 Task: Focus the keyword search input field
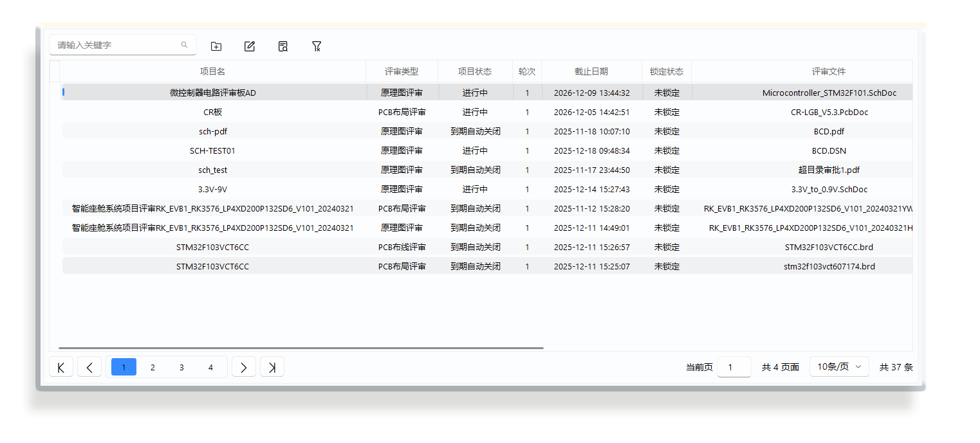tap(116, 45)
